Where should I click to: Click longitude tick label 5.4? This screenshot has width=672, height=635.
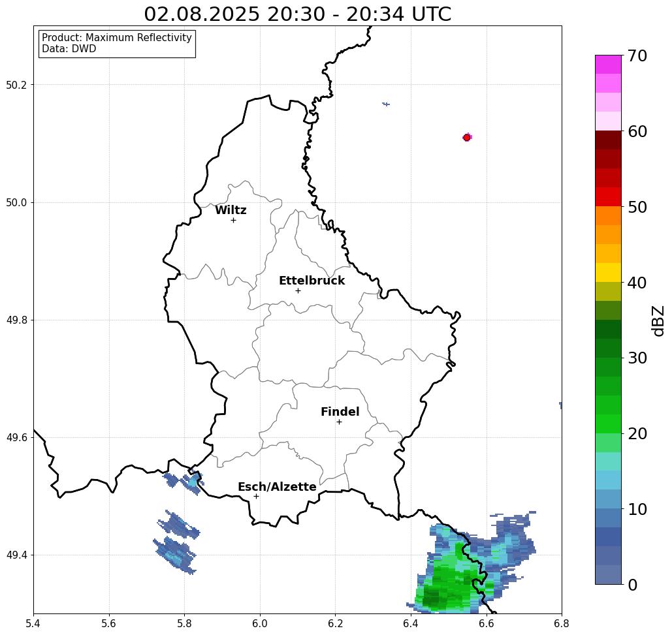[x=33, y=623]
